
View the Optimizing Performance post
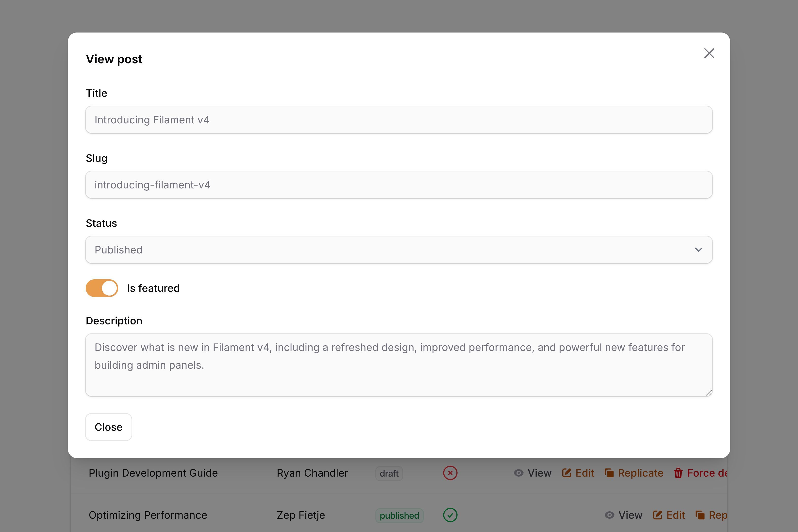(624, 515)
